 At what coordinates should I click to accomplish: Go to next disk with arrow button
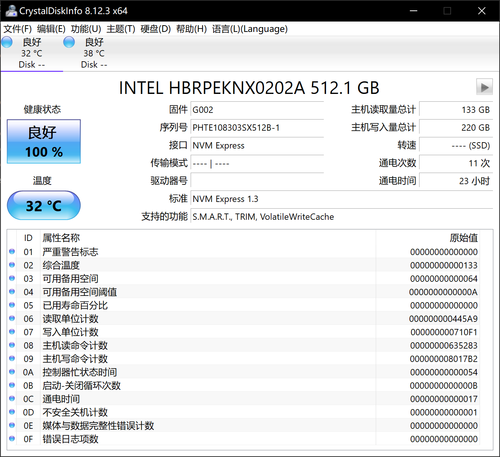pyautogui.click(x=484, y=87)
